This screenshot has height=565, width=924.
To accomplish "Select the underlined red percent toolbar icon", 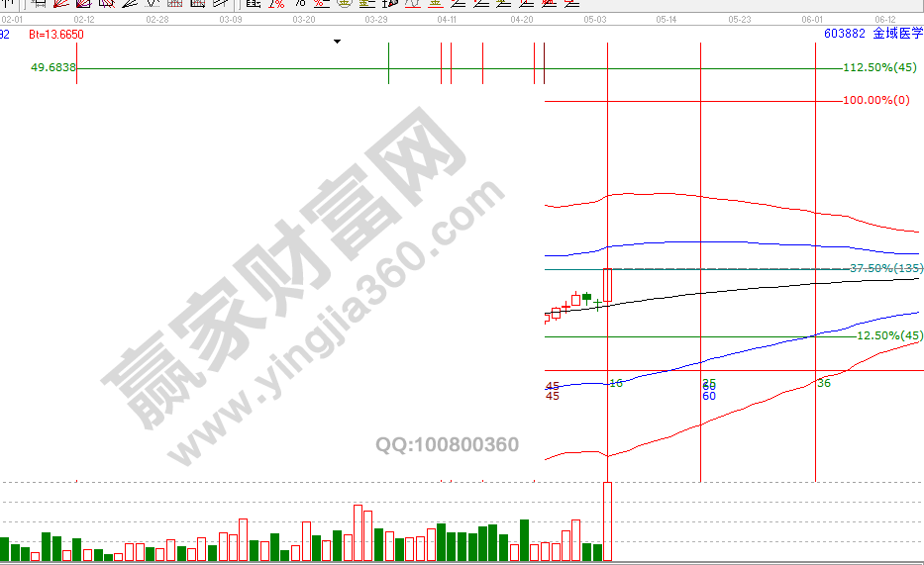I will tap(321, 3).
